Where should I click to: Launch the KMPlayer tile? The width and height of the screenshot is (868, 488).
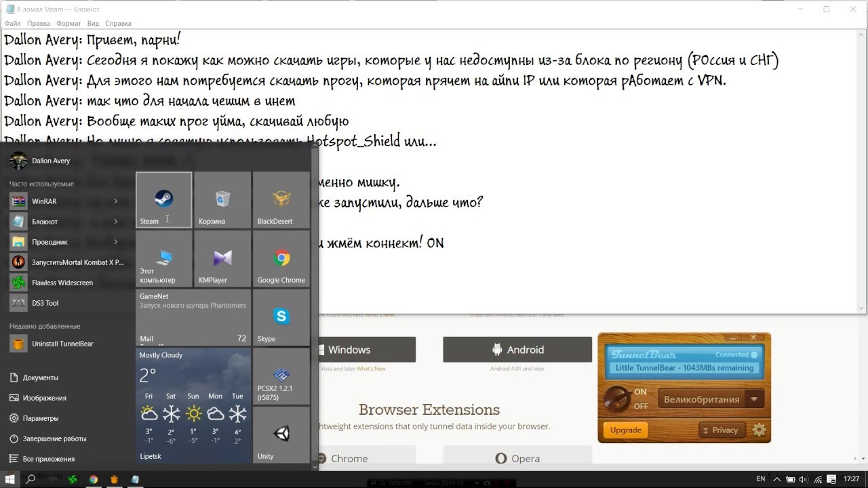point(222,258)
